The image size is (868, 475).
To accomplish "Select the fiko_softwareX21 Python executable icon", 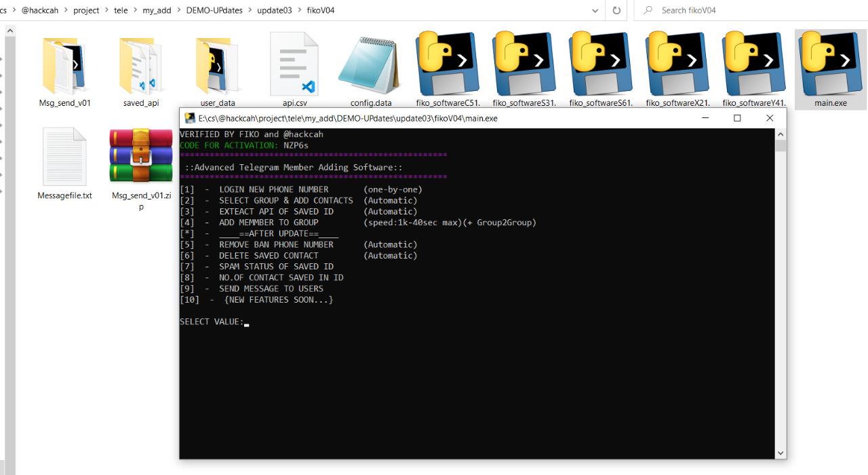I will pos(677,64).
